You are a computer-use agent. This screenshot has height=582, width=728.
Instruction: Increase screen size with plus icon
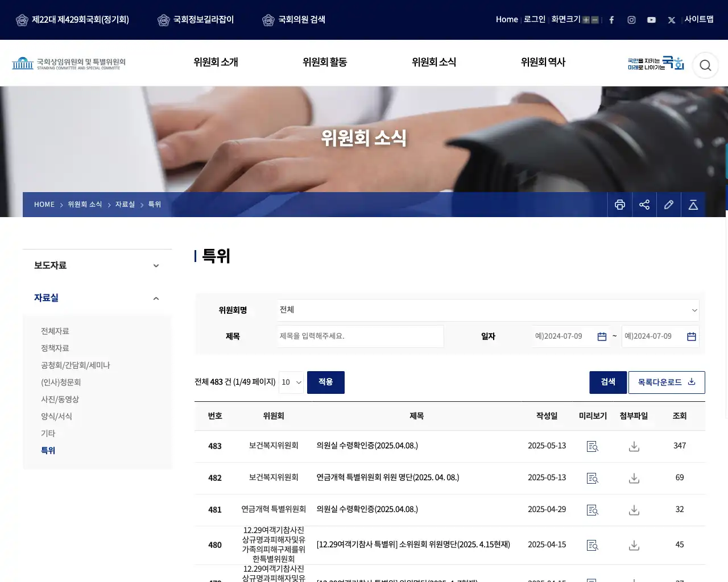coord(586,20)
